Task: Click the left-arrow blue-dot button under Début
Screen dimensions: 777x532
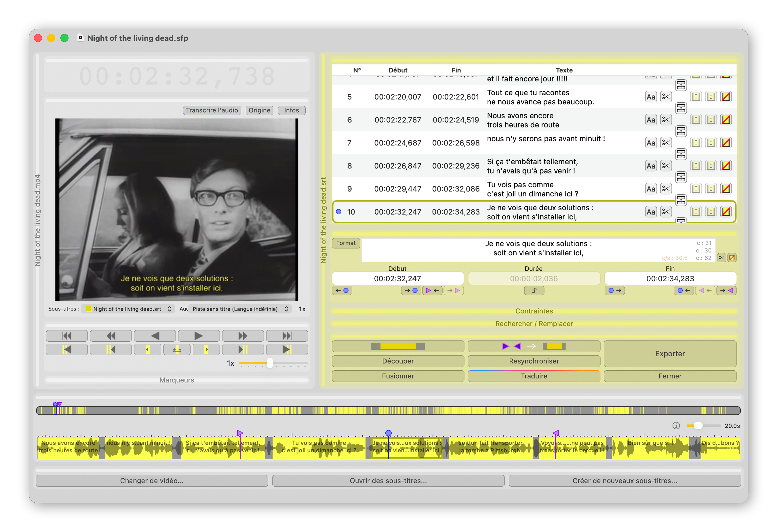Action: coord(342,290)
